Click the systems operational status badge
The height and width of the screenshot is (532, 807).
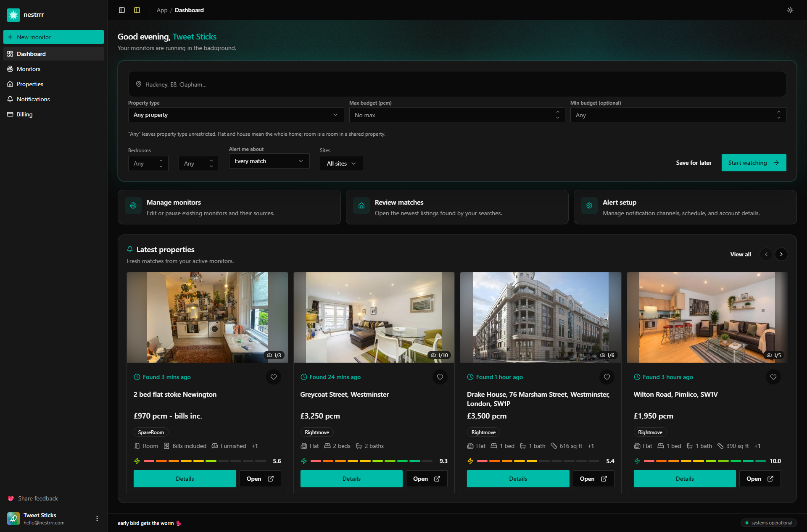click(x=769, y=523)
